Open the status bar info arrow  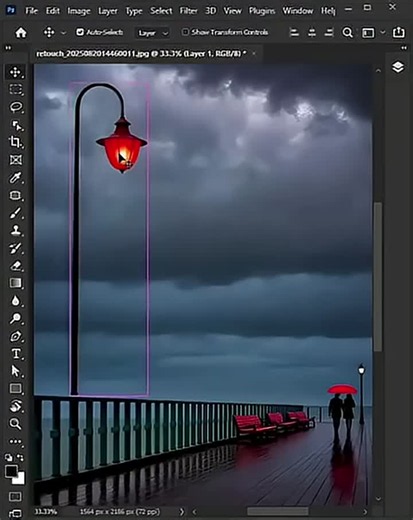[182, 511]
